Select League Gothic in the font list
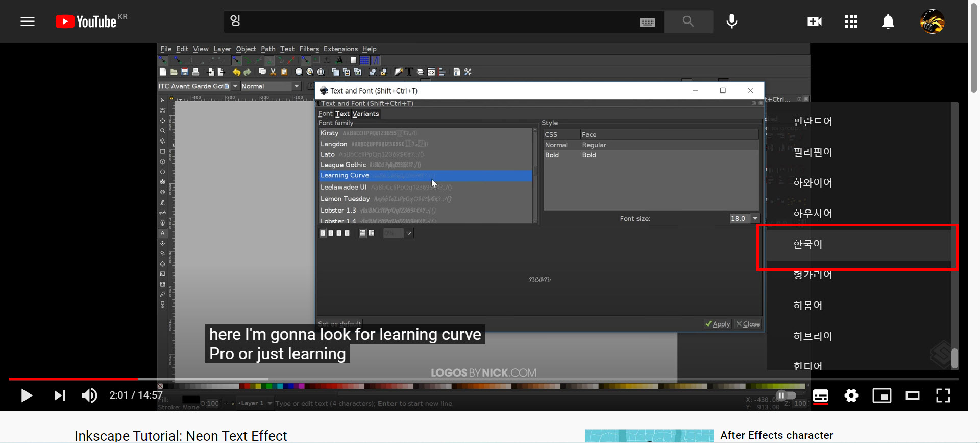The image size is (980, 443). tap(425, 165)
